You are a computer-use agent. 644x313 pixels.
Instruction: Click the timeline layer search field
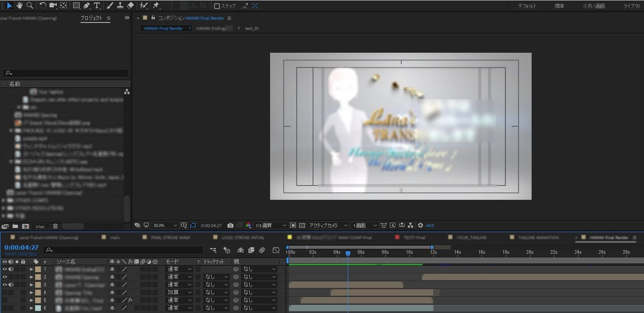click(123, 250)
